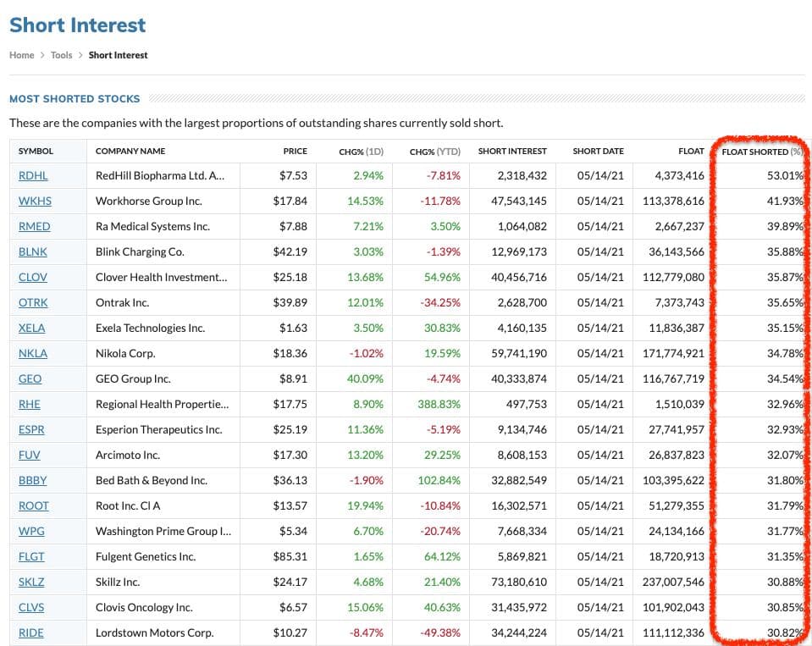Select the Regional Health Properties company name
Screen dimensions: 812x646
point(162,404)
